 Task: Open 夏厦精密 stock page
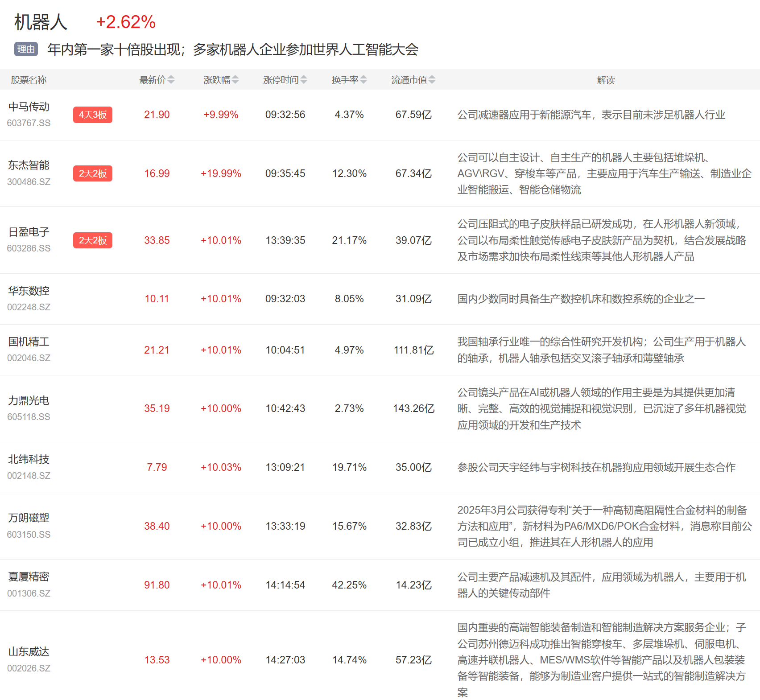tap(29, 576)
